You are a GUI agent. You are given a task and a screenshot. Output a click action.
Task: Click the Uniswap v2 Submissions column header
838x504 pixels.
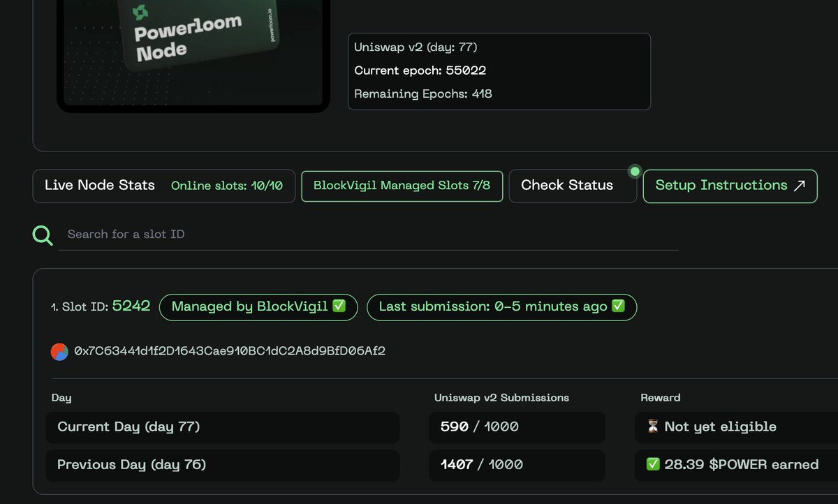(x=501, y=398)
